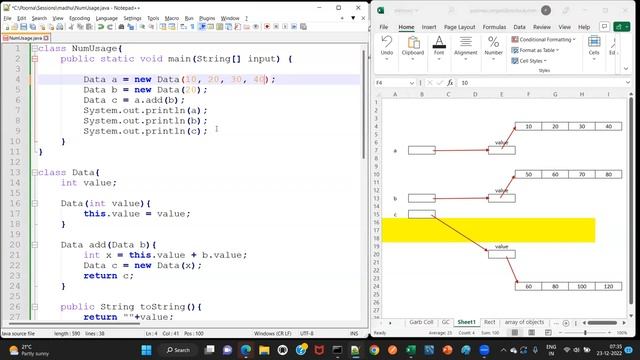Switch to the Page Layout tab in Excel
The height and width of the screenshot is (360, 640).
[460, 27]
